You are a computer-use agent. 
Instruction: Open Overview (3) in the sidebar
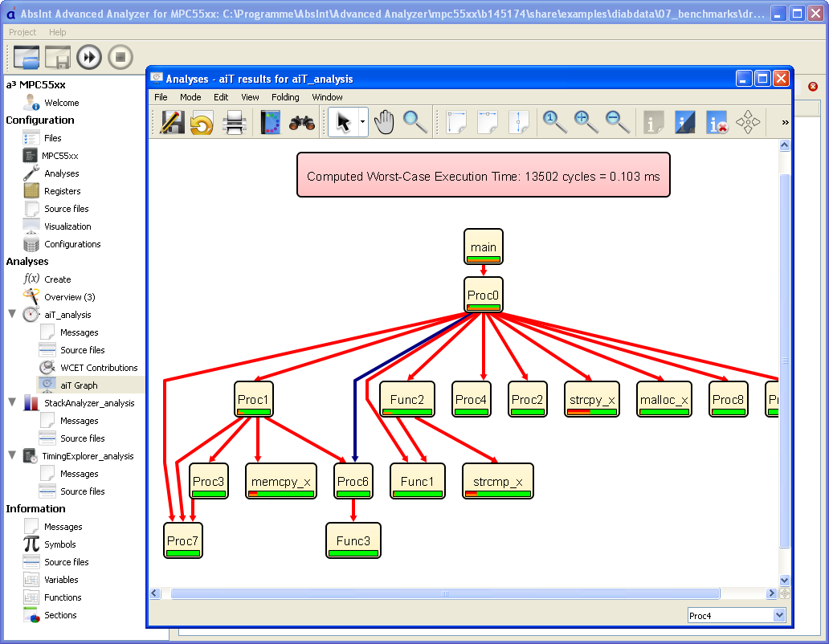70,297
